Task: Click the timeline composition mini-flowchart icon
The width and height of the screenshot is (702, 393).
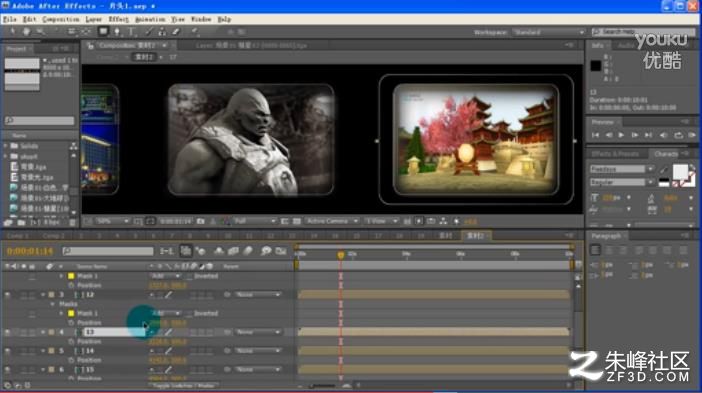Action: coord(167,251)
